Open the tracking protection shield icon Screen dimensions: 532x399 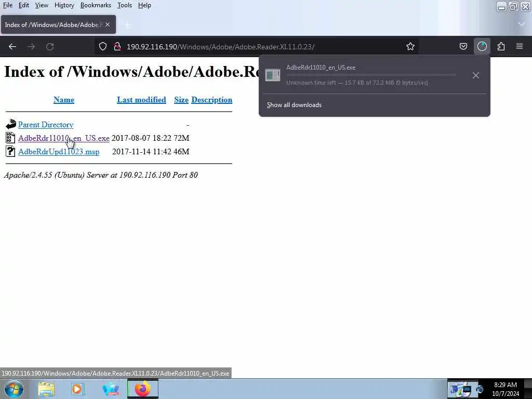click(103, 46)
